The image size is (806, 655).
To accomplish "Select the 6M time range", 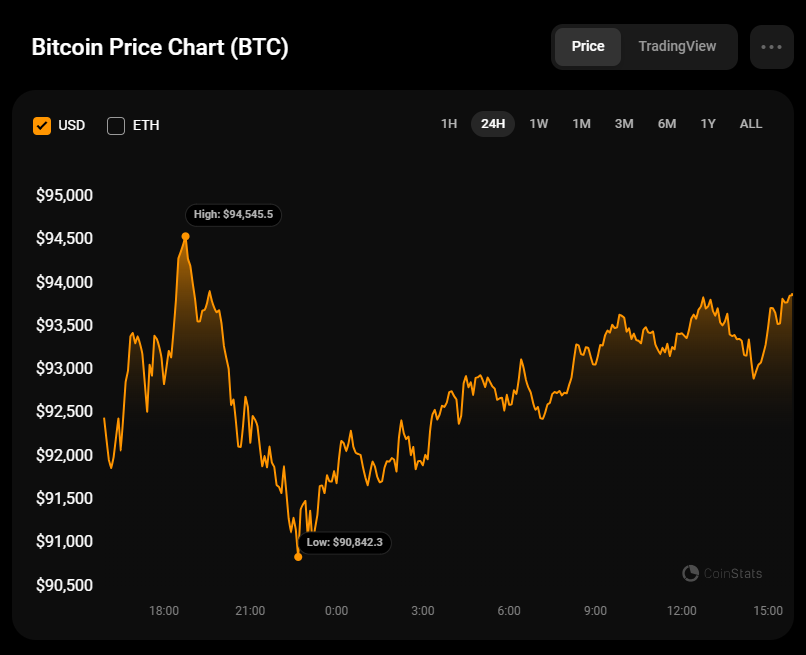I will click(x=667, y=124).
